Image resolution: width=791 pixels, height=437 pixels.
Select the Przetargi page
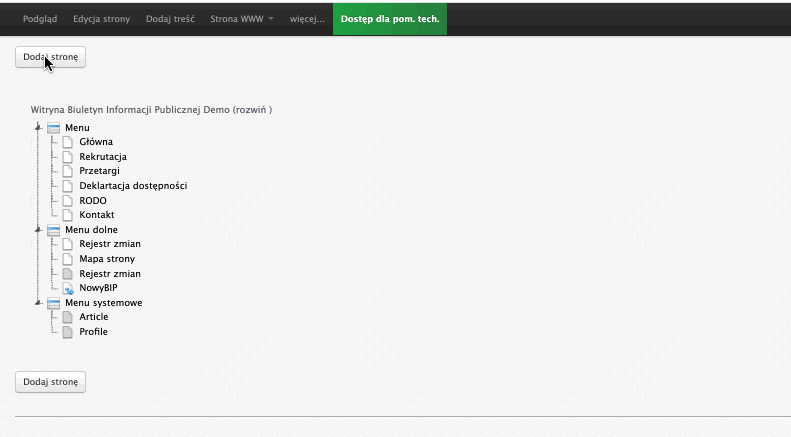[99, 171]
